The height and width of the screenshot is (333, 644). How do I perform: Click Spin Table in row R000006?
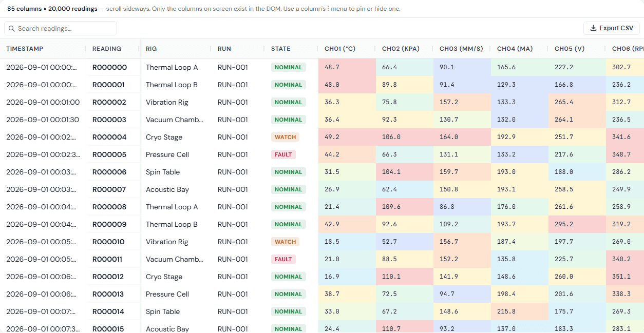[x=163, y=172]
